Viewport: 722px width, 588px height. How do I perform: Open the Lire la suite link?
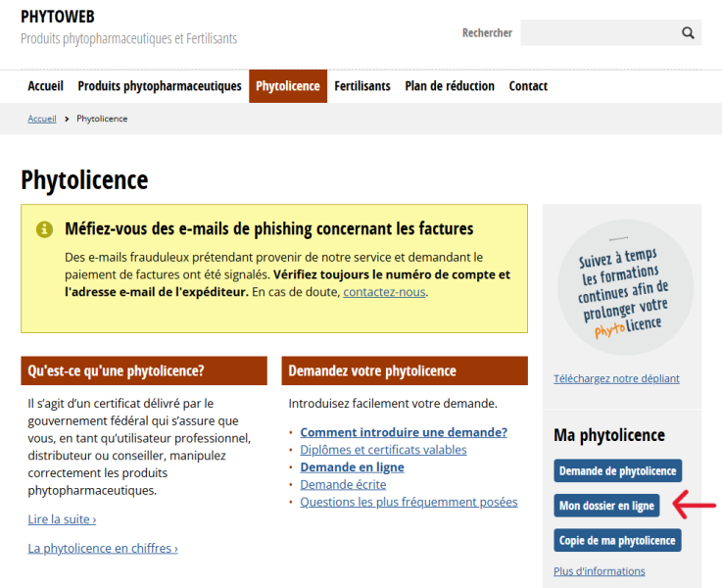coord(62,519)
